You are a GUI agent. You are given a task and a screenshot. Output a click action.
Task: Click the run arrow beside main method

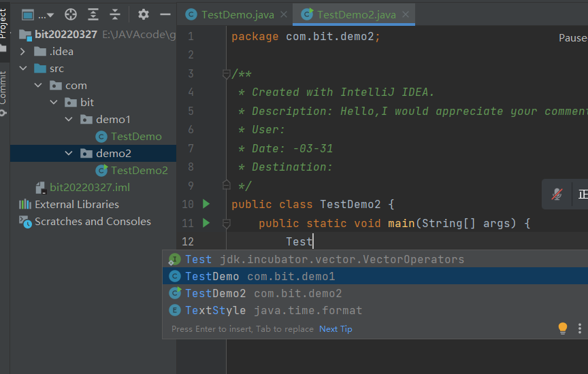206,222
